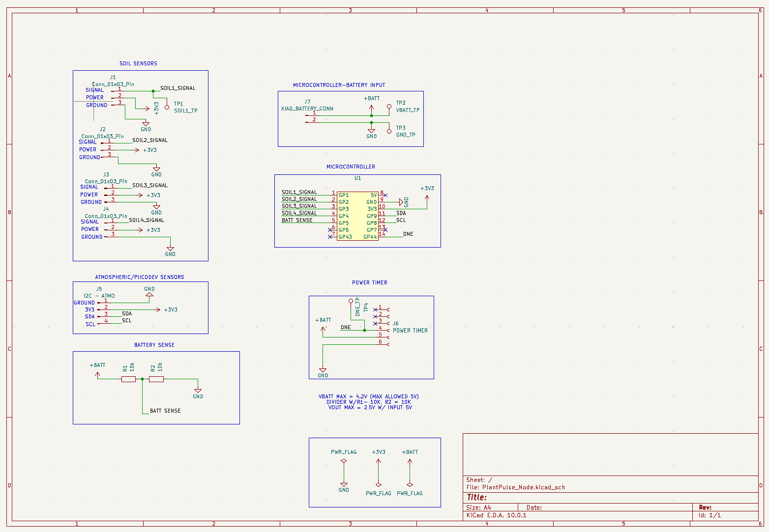This screenshot has height=532, width=769.
Task: Select the SDA label at U1 pin 11
Action: [401, 213]
